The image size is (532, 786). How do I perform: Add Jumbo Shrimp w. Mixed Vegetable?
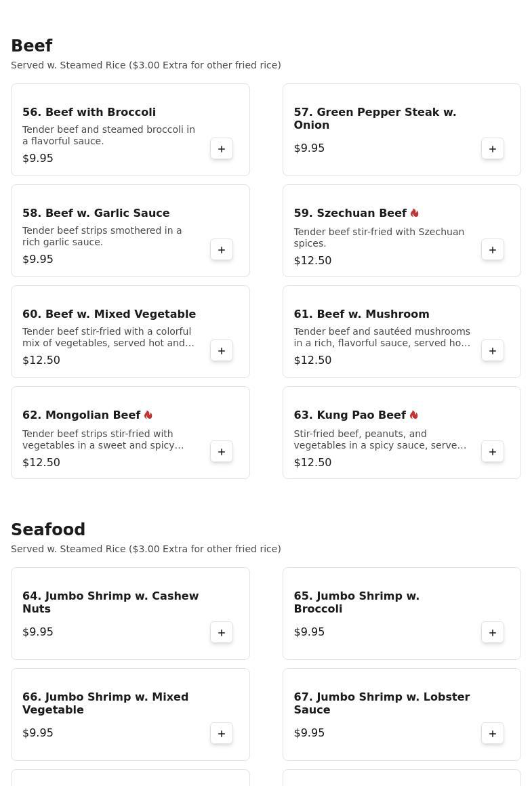tap(222, 734)
